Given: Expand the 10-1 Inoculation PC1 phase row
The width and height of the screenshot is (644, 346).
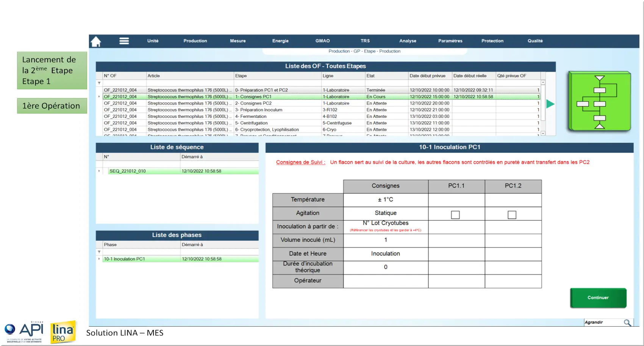Looking at the screenshot, I should click(99, 259).
